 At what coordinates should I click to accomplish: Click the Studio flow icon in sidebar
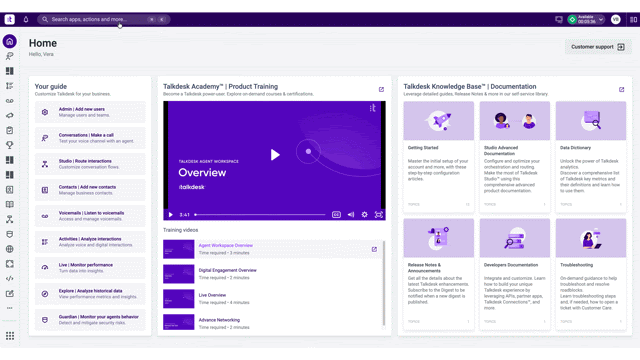[x=10, y=219]
